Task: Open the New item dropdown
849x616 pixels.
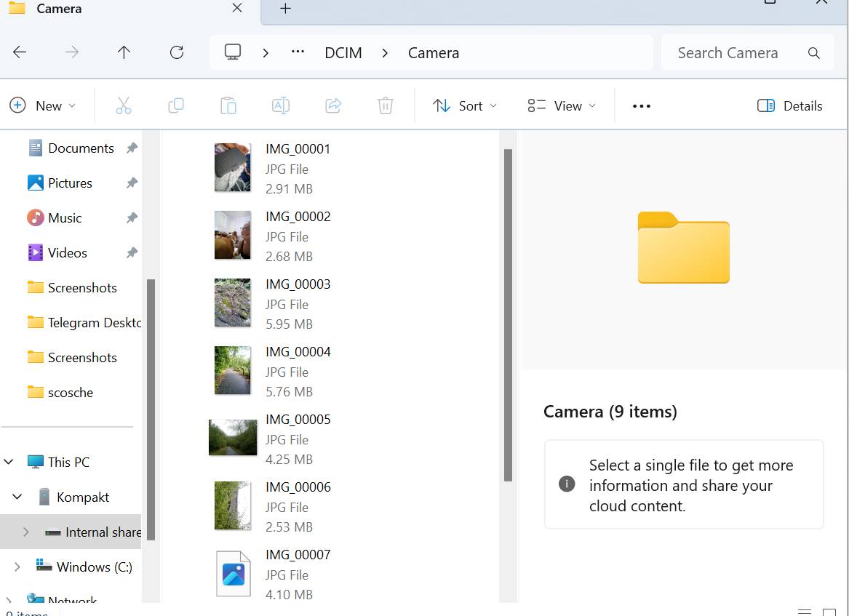Action: tap(43, 105)
